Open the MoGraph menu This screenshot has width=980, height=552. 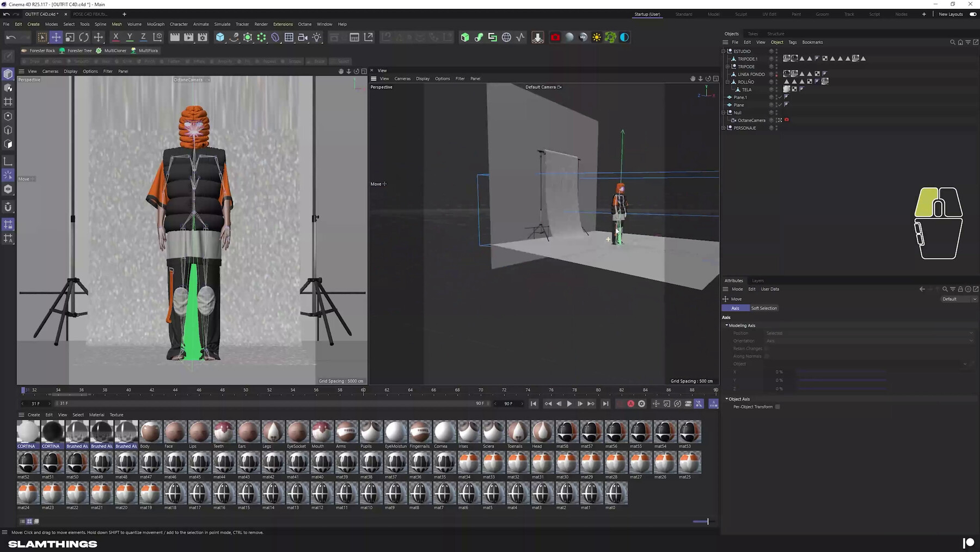click(155, 24)
